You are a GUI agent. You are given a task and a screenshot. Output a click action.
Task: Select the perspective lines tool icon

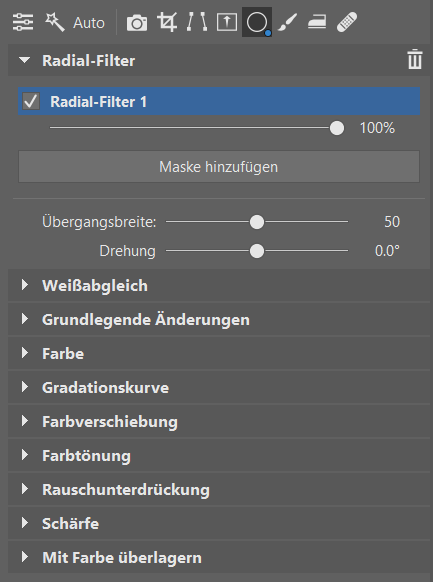(197, 22)
